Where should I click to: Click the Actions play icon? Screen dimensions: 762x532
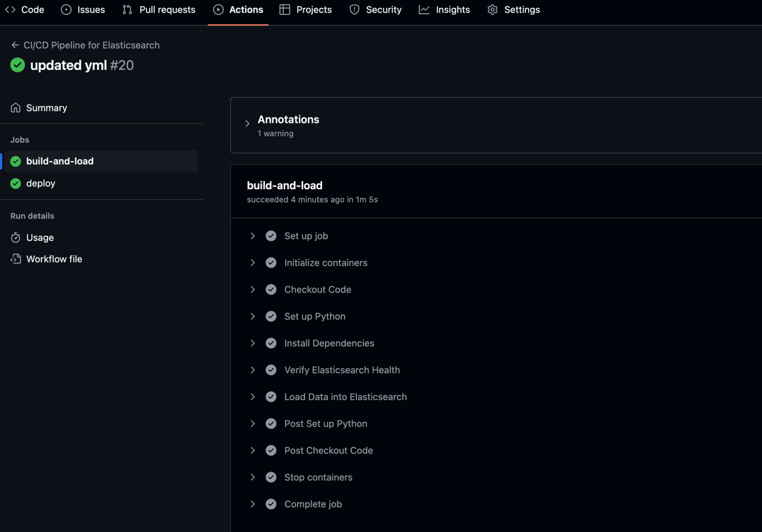[218, 9]
